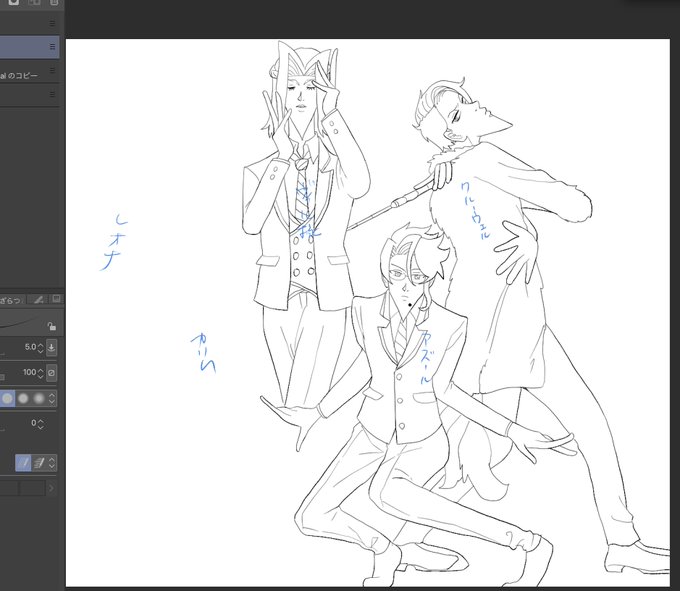The image size is (680, 591).
Task: Open brush size dynamics button beside 5.0
Action: [51, 348]
